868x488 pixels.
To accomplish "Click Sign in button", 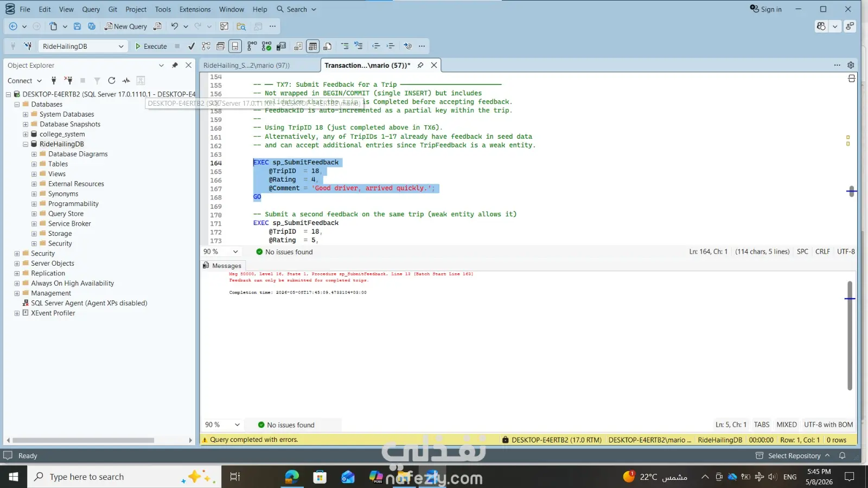I will pyautogui.click(x=765, y=9).
